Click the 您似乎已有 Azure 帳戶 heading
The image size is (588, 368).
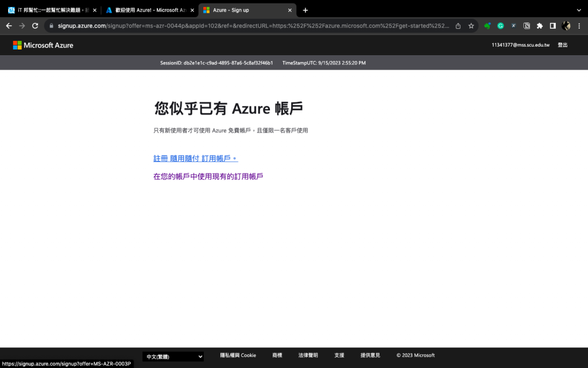(x=229, y=109)
